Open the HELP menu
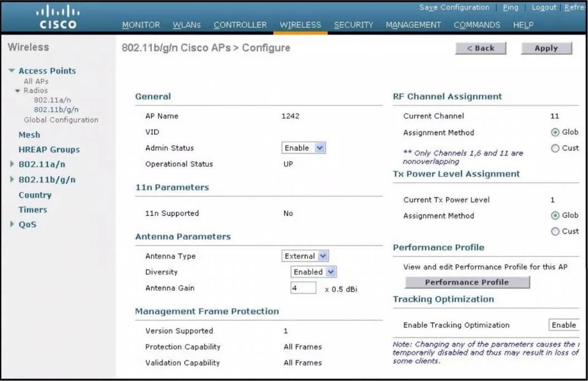 523,25
